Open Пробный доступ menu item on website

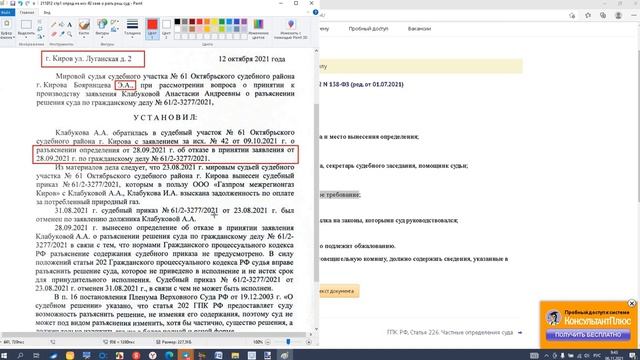point(368,29)
